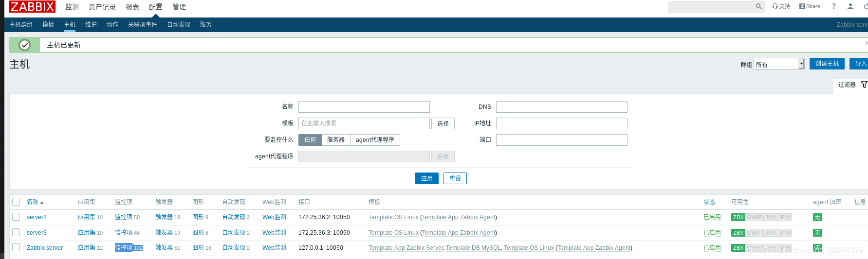Click 选择 button next to template field
The height and width of the screenshot is (259, 868).
pos(443,123)
